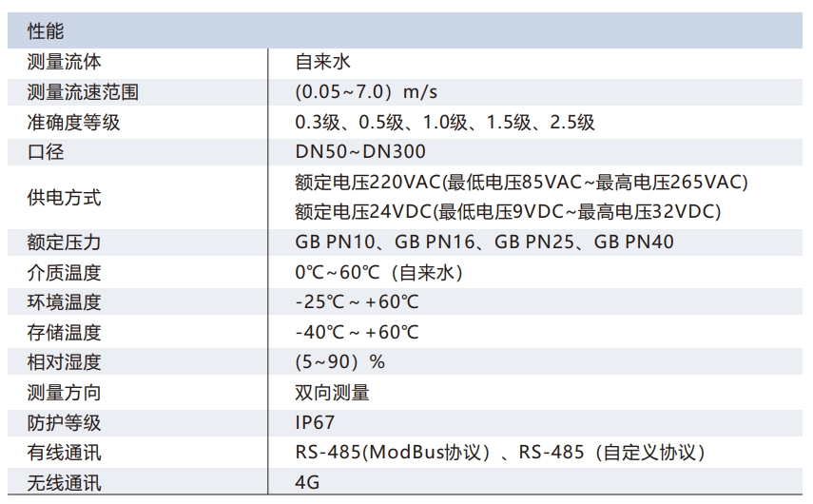Click the 额定电压220VAC text line
813x504 pixels.
click(x=521, y=183)
